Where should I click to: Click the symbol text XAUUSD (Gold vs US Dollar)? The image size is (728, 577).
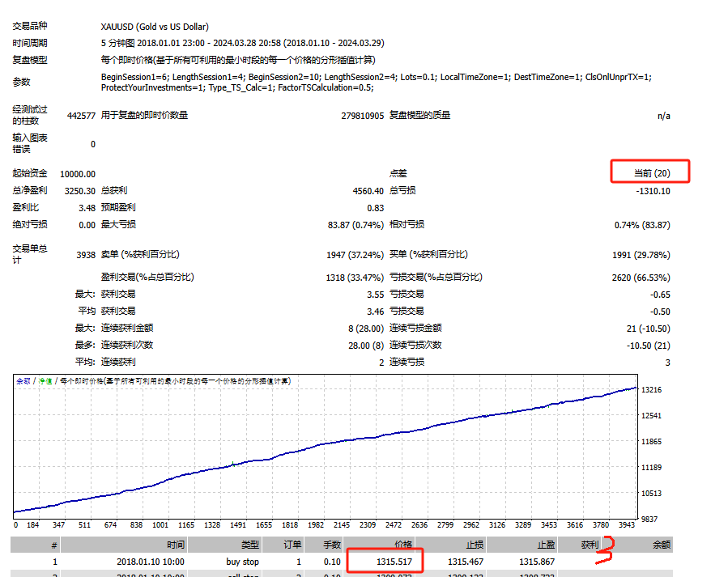(155, 27)
